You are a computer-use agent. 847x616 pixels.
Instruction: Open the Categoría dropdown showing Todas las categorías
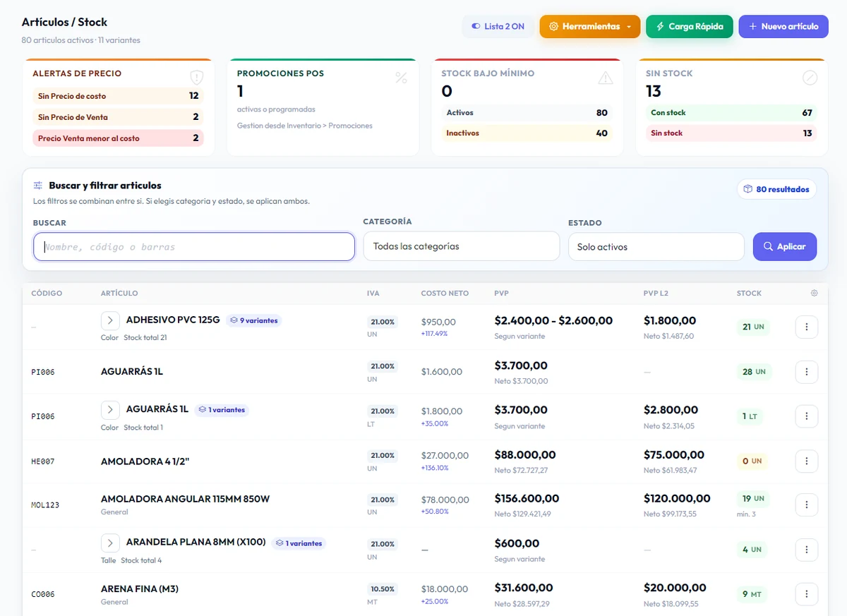coord(462,246)
